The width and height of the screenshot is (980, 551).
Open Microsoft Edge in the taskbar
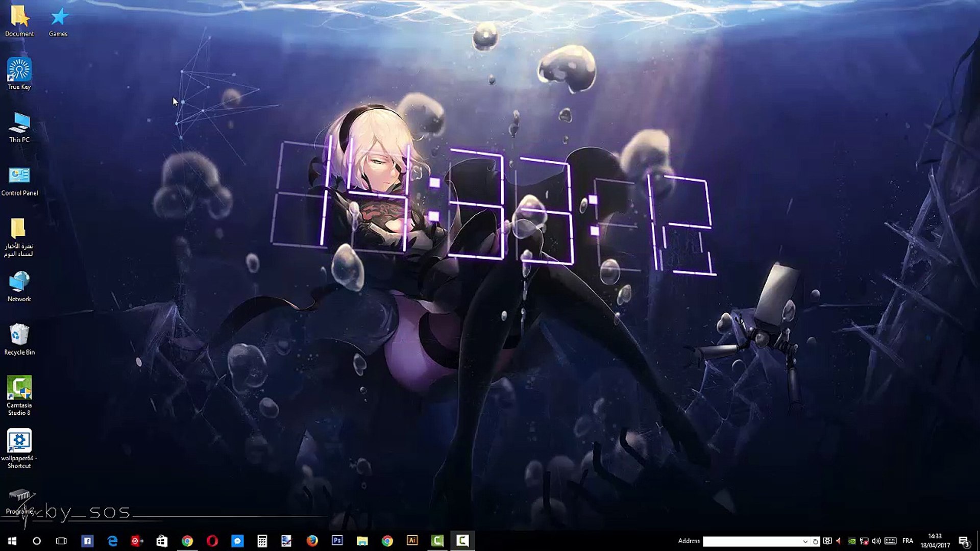pyautogui.click(x=112, y=541)
